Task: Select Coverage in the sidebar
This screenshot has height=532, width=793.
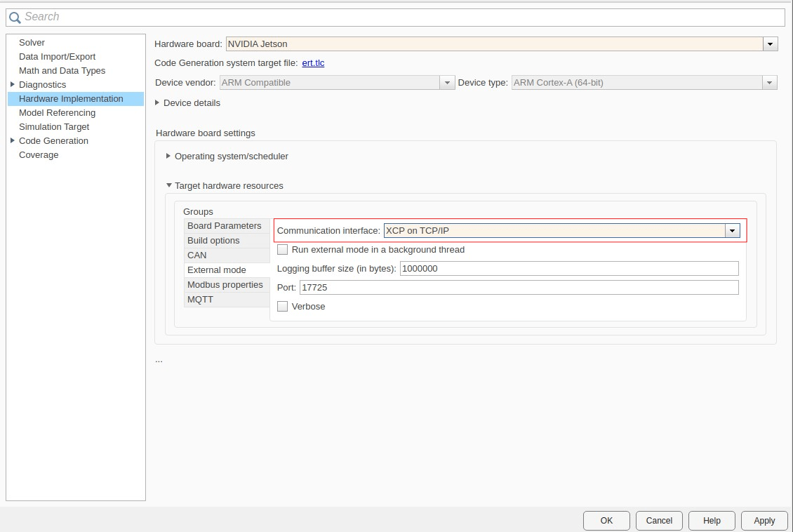Action: click(39, 154)
